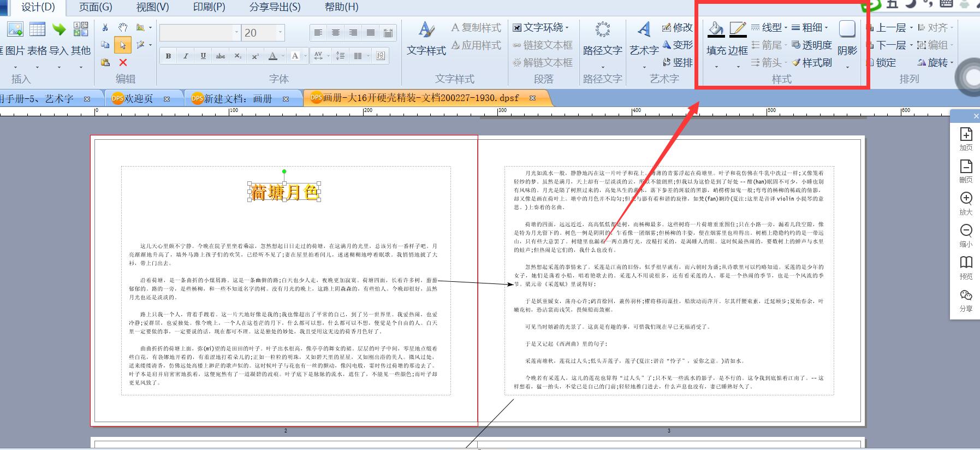The width and height of the screenshot is (980, 450).
Task: Switch to the 欢迎页 document tab
Action: pyautogui.click(x=140, y=99)
